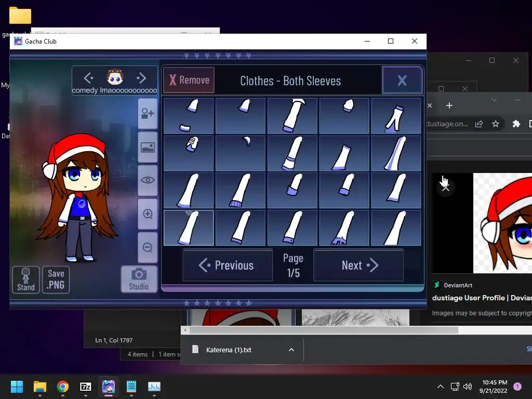This screenshot has height=399, width=532.
Task: Open dustiage User Profile DeviantArt link
Action: [482, 298]
